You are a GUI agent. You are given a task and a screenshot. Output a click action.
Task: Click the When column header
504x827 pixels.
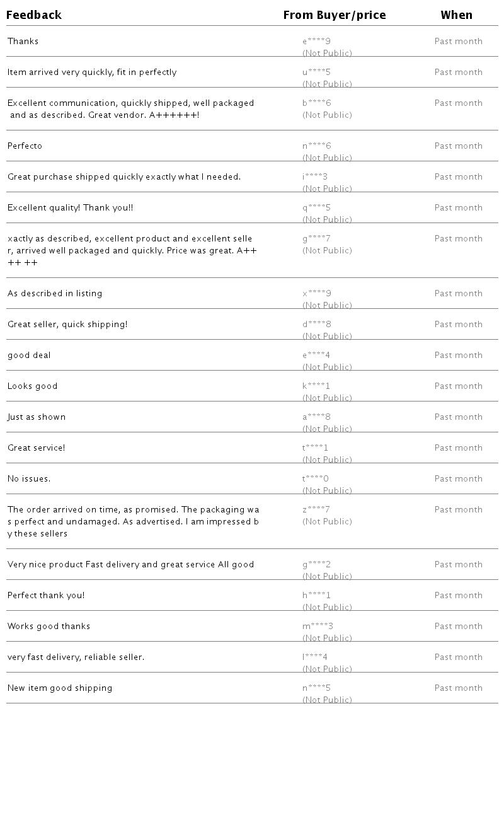pyautogui.click(x=456, y=15)
